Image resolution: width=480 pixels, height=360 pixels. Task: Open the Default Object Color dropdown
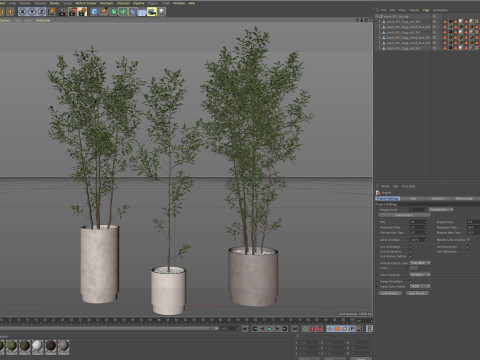point(420,263)
